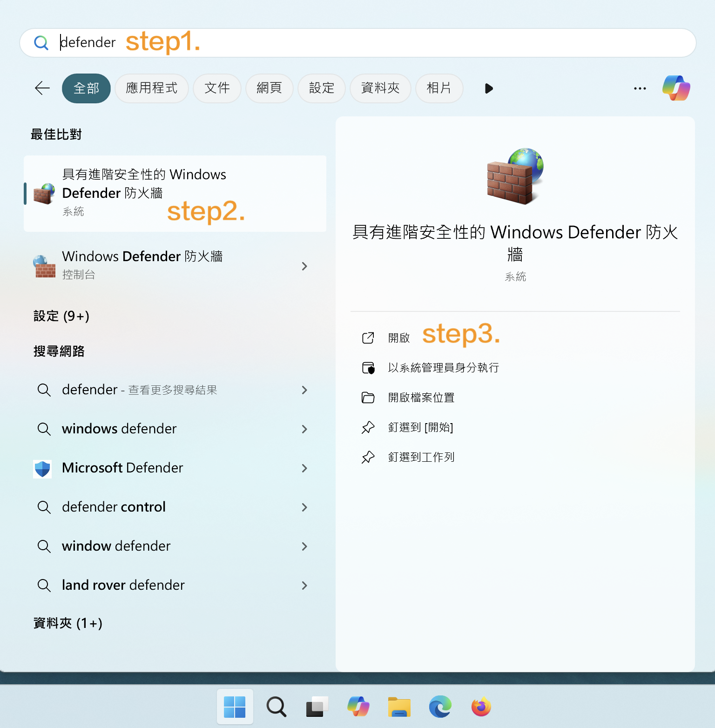Switch to the 設定 filter tab

pos(322,88)
